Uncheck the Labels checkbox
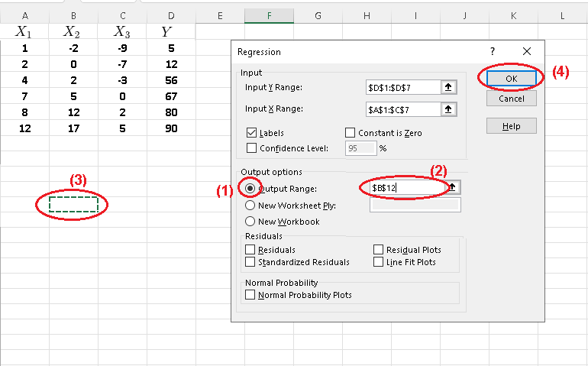The image size is (588, 366). [x=252, y=133]
